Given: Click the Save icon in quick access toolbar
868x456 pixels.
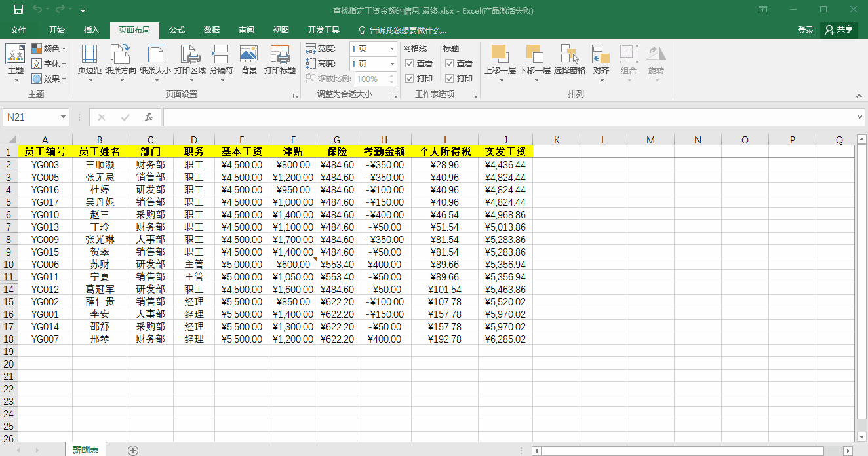Looking at the screenshot, I should 18,10.
